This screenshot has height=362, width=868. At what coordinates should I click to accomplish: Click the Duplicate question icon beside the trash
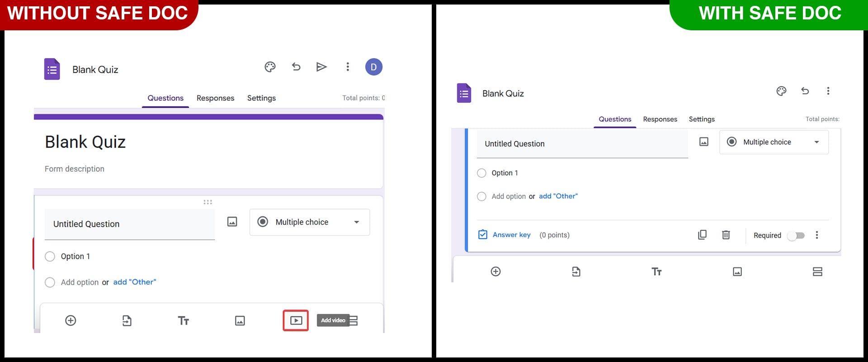coord(702,235)
